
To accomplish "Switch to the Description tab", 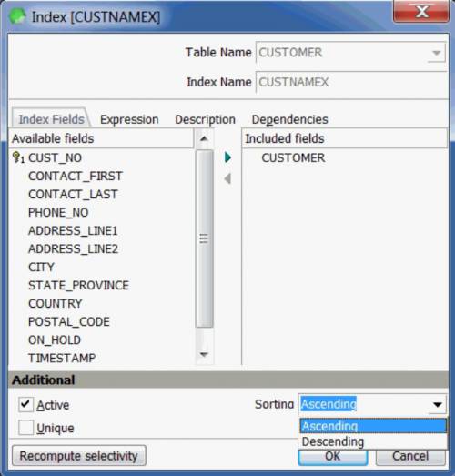I will click(205, 119).
